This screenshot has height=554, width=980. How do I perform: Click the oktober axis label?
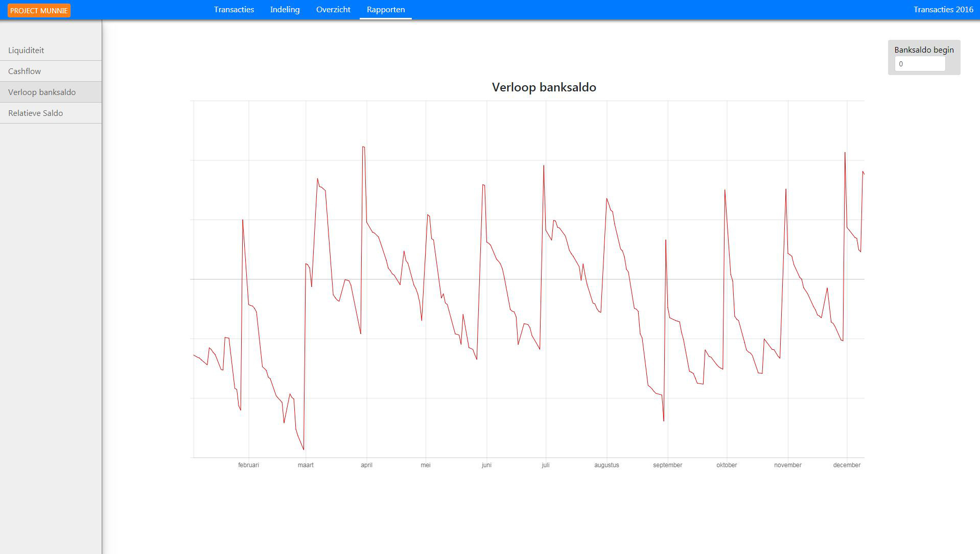[x=727, y=465]
